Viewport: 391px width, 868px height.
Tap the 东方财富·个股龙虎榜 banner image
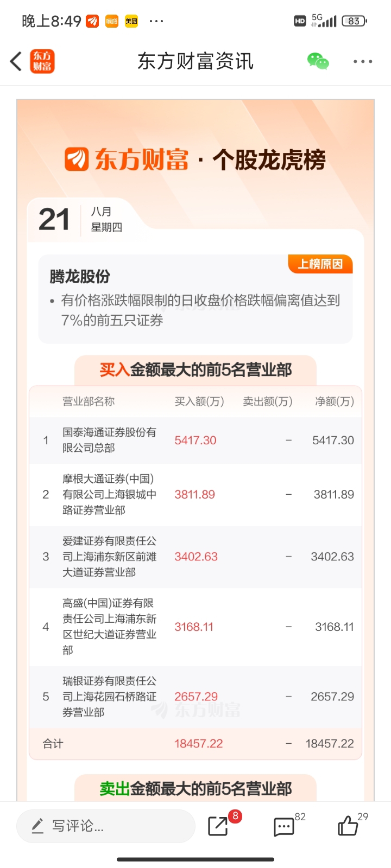pyautogui.click(x=195, y=159)
